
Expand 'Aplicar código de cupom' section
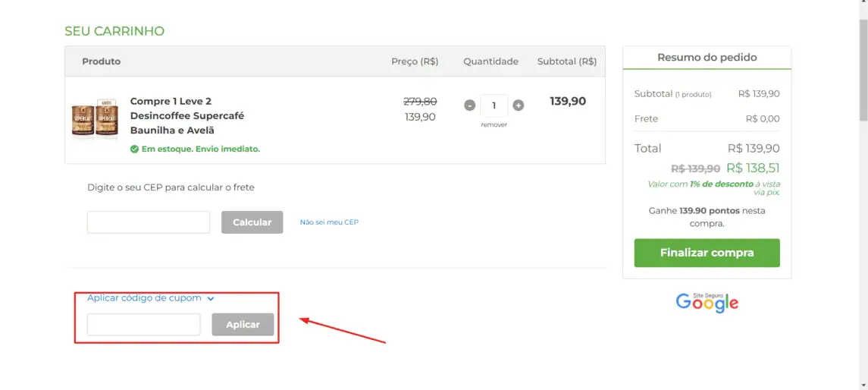[x=151, y=298]
